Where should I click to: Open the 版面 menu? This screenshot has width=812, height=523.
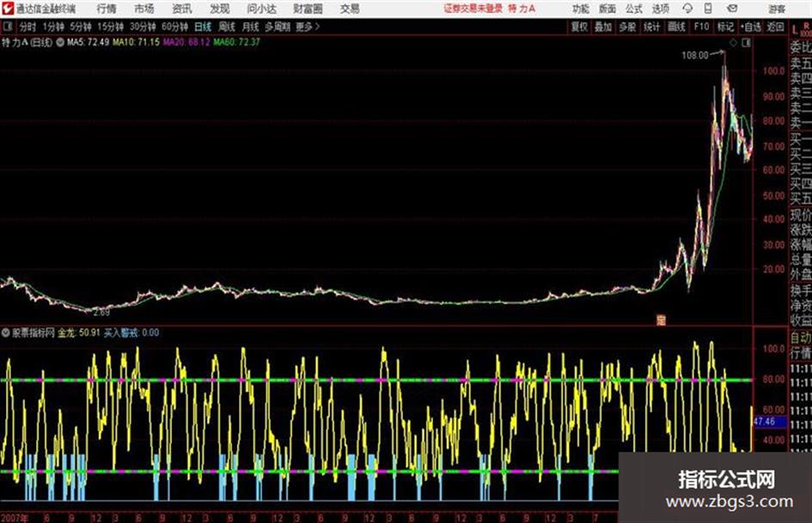tap(607, 9)
